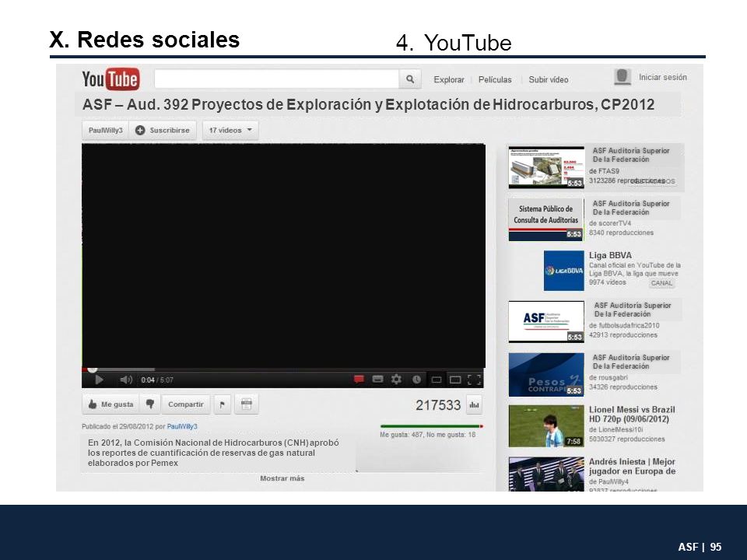The image size is (747, 560).
Task: Open the Liga BBVA title link
Action: [x=610, y=255]
